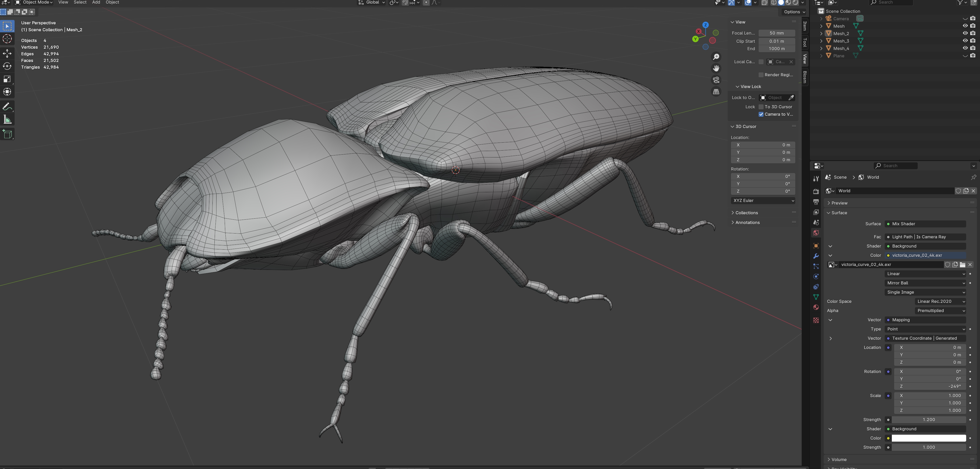The width and height of the screenshot is (980, 469).
Task: Select the Move tool in toolbar
Action: coord(7,53)
